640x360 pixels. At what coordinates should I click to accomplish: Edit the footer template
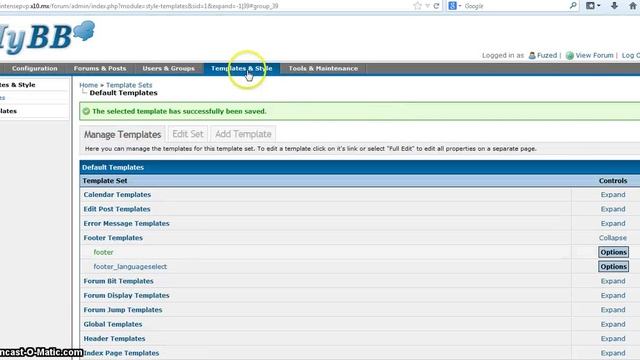[x=103, y=252]
